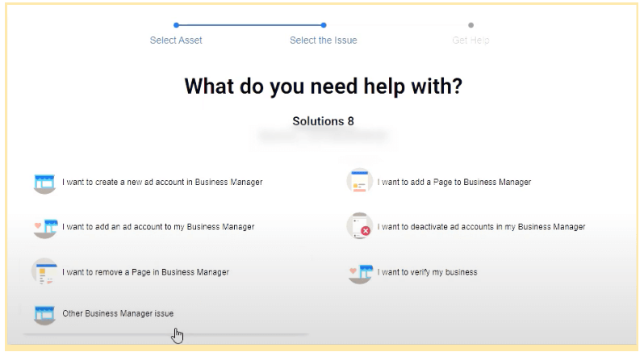Go back to the Select Asset step
This screenshot has height=352, width=644.
(x=176, y=40)
